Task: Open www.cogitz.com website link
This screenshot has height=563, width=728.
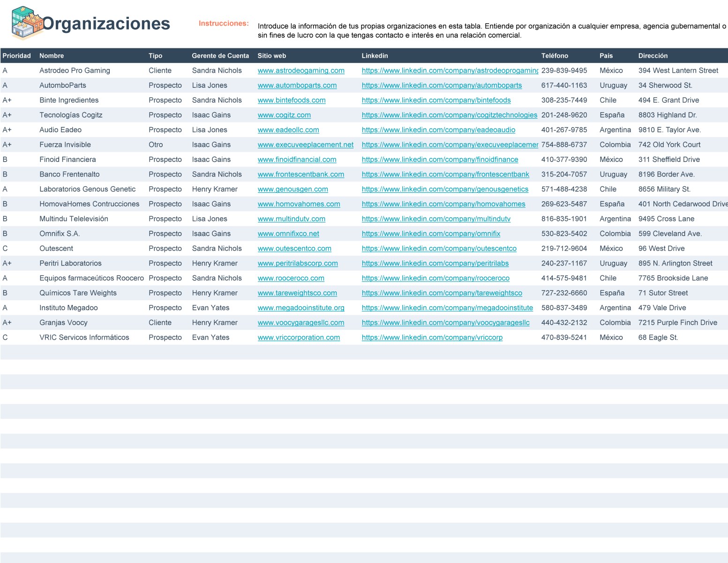Action: 284,115
